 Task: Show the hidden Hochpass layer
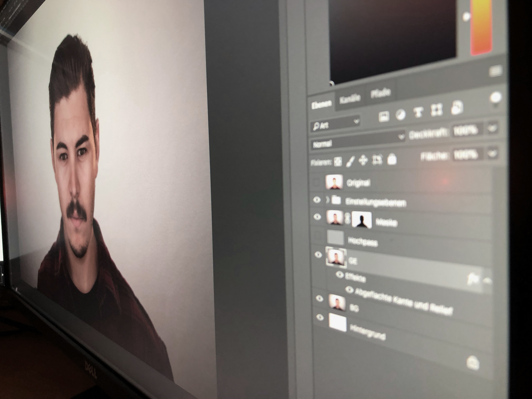pyautogui.click(x=318, y=236)
